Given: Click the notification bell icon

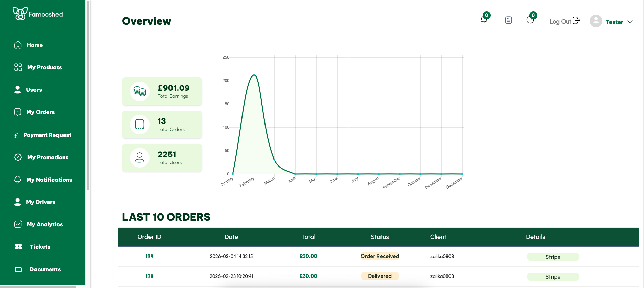Looking at the screenshot, I should (x=484, y=20).
